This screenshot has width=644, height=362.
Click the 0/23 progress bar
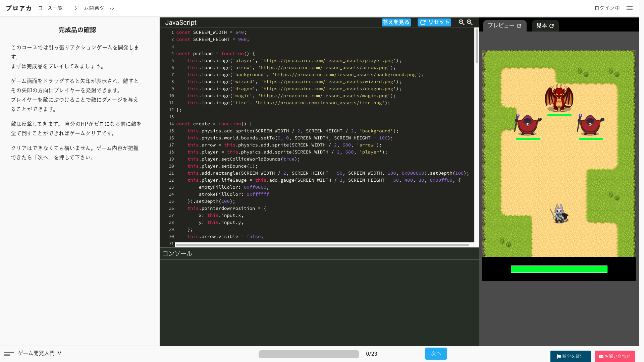pyautogui.click(x=309, y=354)
